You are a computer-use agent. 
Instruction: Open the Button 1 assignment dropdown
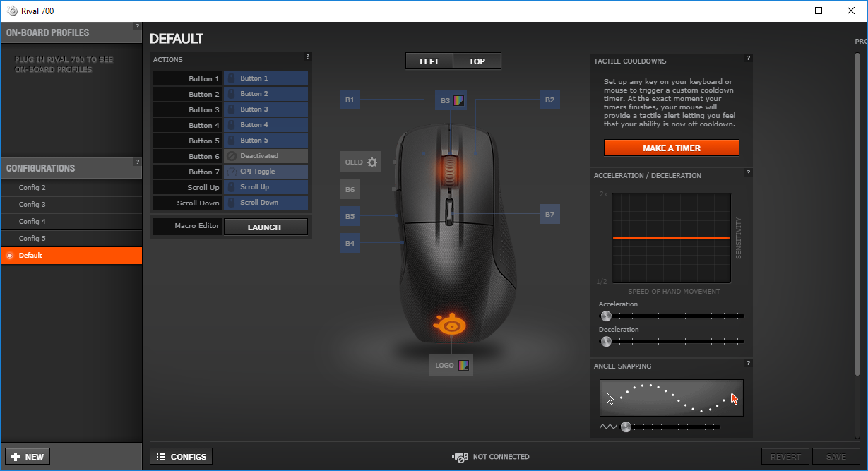click(x=266, y=78)
